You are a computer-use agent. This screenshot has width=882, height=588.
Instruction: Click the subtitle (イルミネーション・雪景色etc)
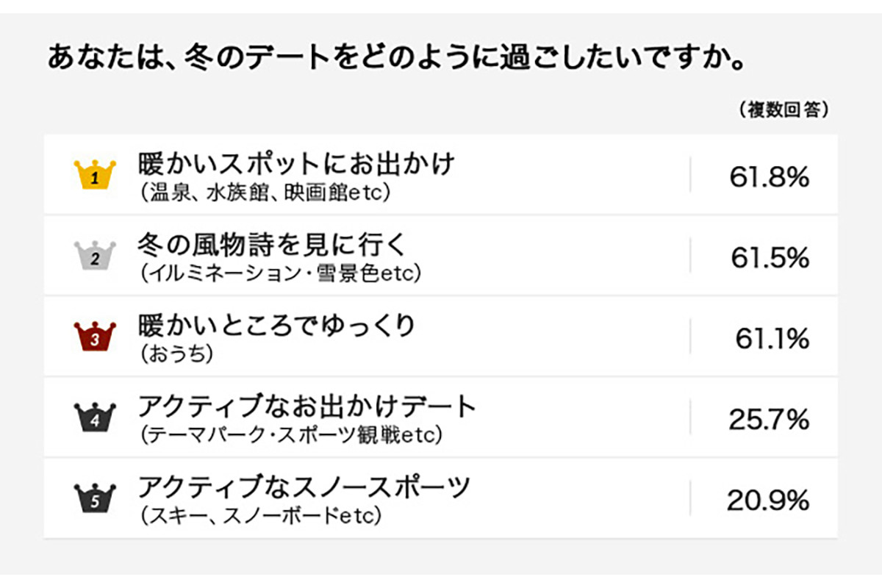pyautogui.click(x=280, y=274)
